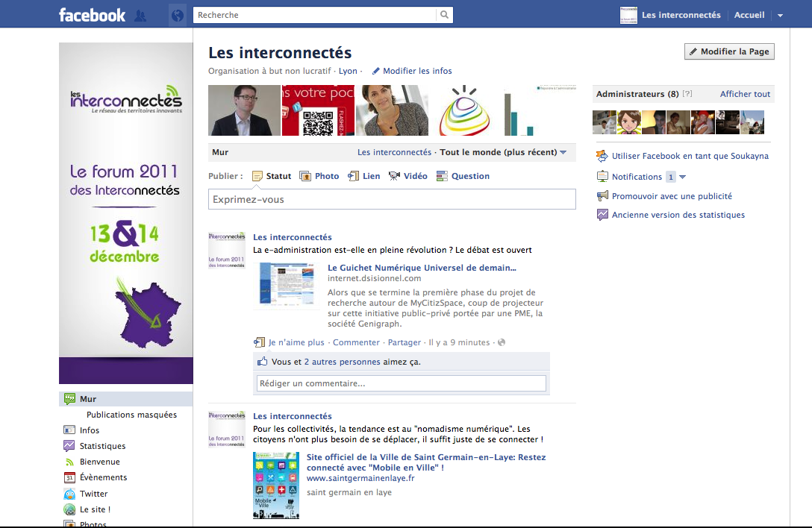
Task: Click the Vidéo camera icon
Action: tap(394, 176)
